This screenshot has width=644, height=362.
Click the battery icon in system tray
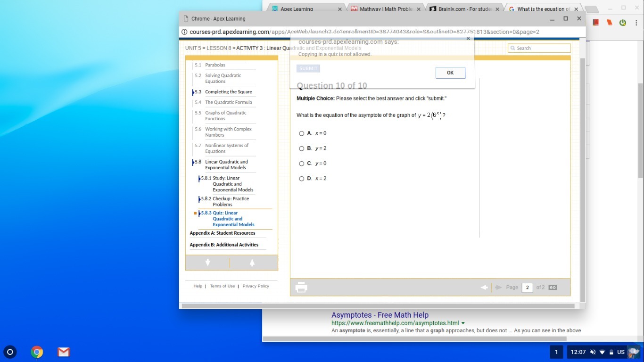pyautogui.click(x=611, y=352)
